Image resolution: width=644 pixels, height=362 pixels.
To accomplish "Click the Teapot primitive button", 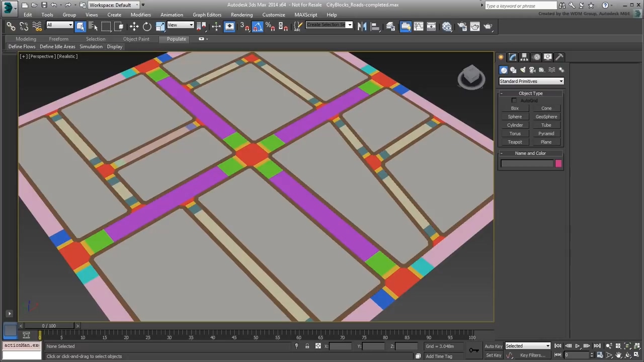I will tap(515, 142).
